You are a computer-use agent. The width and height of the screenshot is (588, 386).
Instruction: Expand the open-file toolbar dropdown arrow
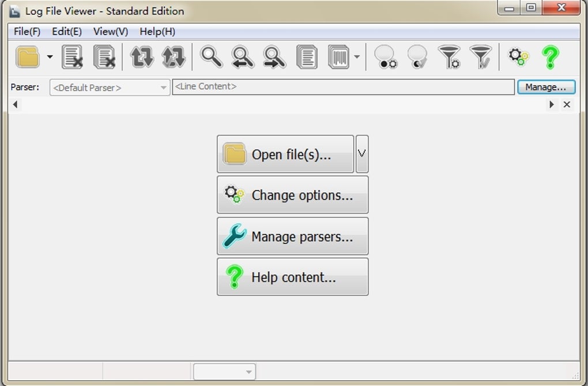(x=50, y=57)
